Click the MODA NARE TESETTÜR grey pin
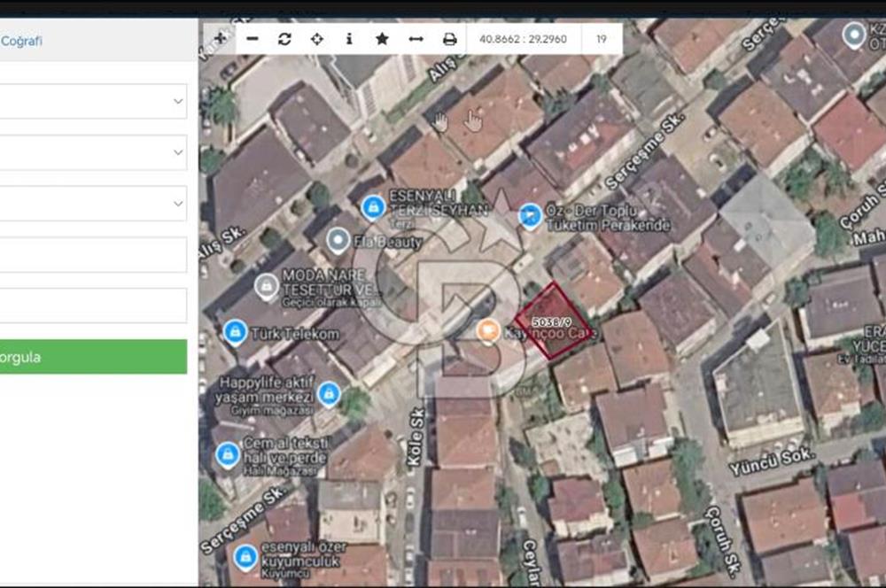 click(266, 287)
